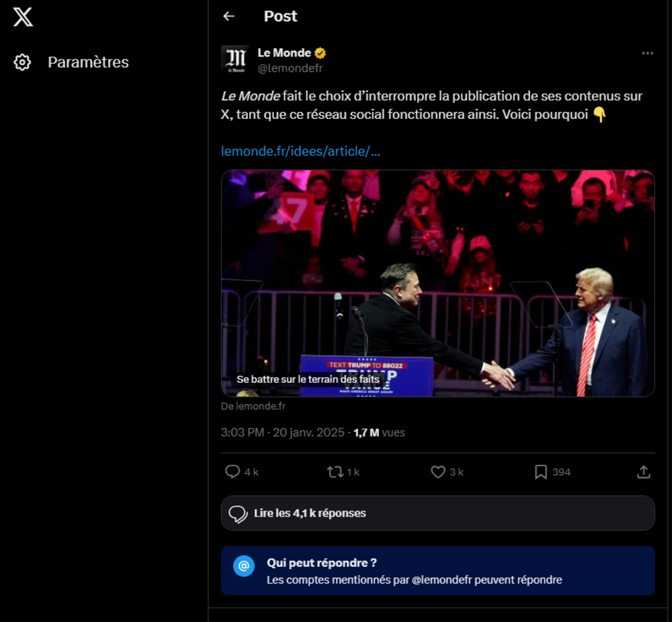Screen dimensions: 672x622
Task: Follow the lemonde.fr/idees/article link
Action: click(x=300, y=151)
